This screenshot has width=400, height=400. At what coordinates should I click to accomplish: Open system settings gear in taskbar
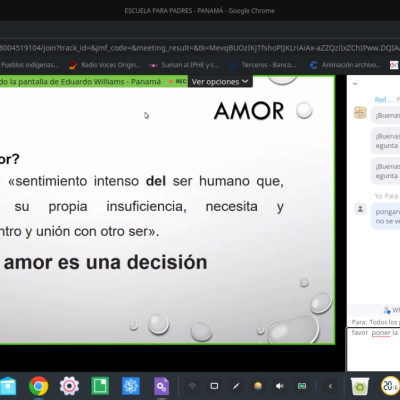(69, 386)
